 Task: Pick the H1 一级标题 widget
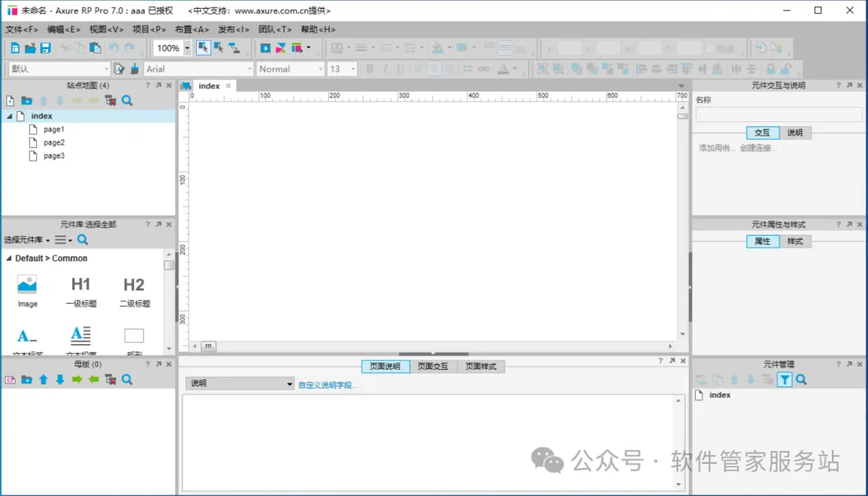tap(81, 292)
